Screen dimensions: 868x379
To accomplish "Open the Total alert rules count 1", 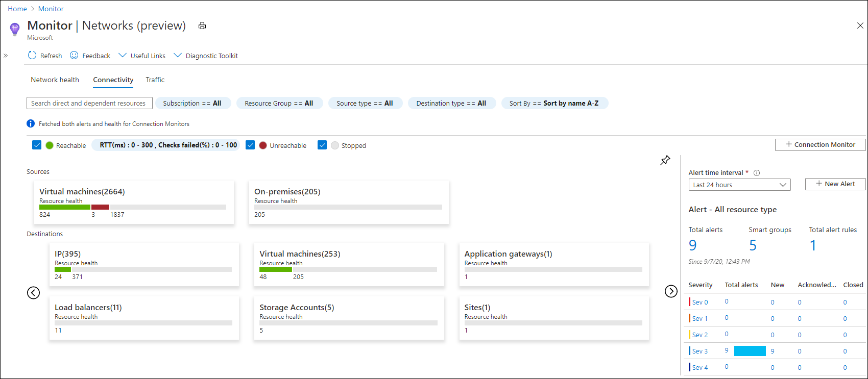I will (813, 245).
